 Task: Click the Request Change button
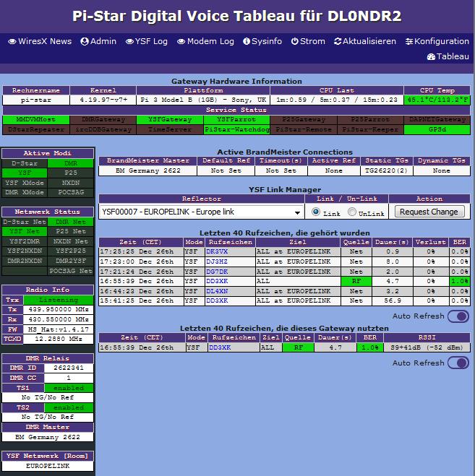click(429, 212)
